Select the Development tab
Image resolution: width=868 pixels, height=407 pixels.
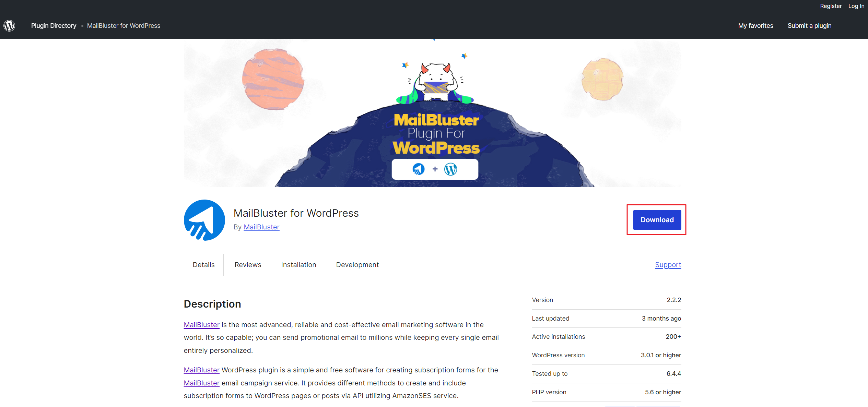tap(357, 264)
